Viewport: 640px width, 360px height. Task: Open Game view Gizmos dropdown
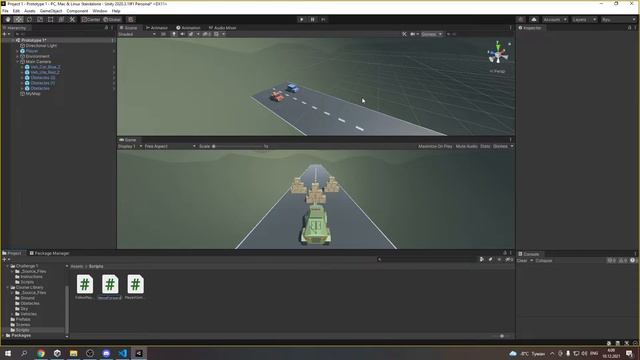503,146
